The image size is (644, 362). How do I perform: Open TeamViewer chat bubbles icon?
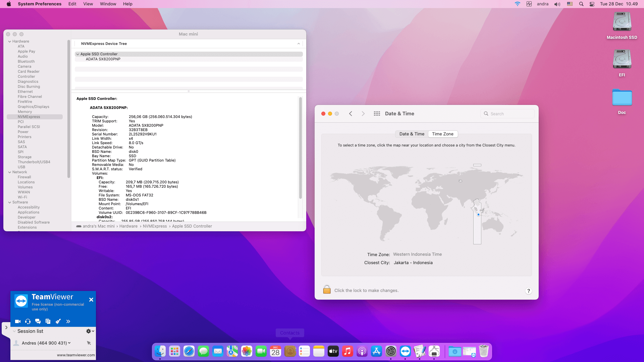[38, 321]
